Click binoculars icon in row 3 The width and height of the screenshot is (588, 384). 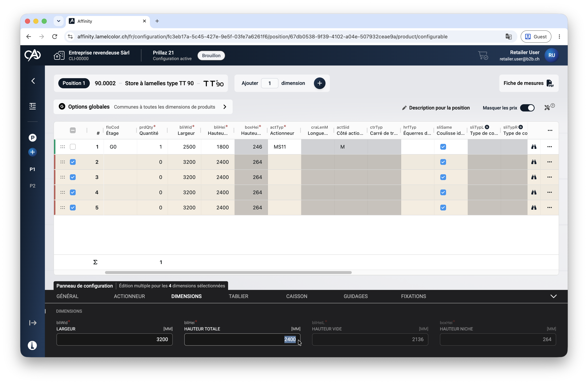(534, 177)
